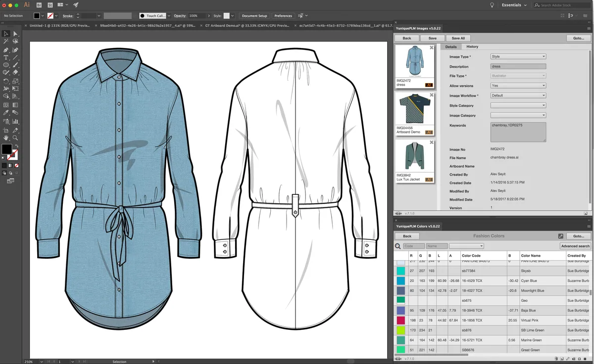The width and height of the screenshot is (594, 364).
Task: Select the Column Graph tool
Action: tap(15, 121)
